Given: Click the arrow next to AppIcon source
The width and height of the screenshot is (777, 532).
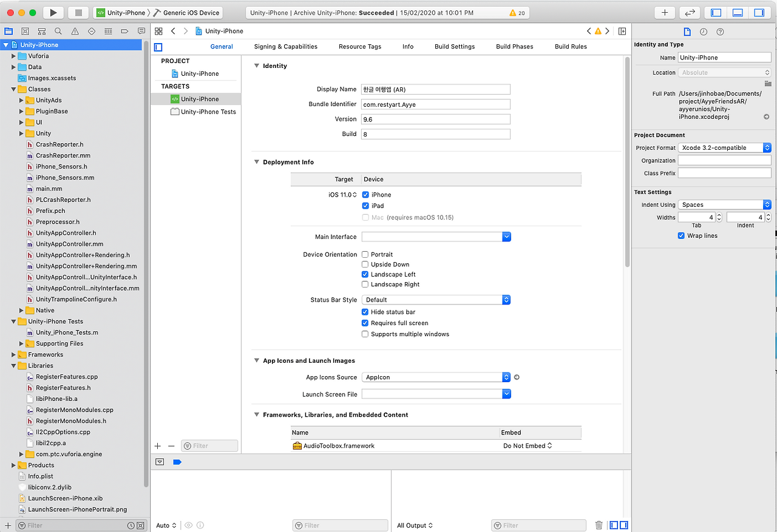Looking at the screenshot, I should (517, 377).
